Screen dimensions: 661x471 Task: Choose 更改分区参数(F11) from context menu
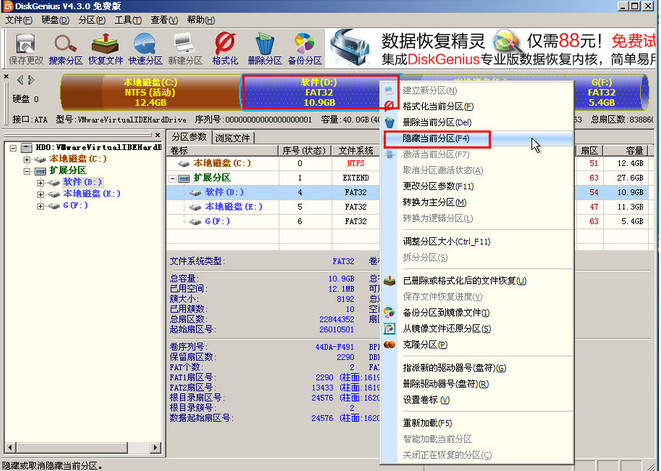(476, 186)
